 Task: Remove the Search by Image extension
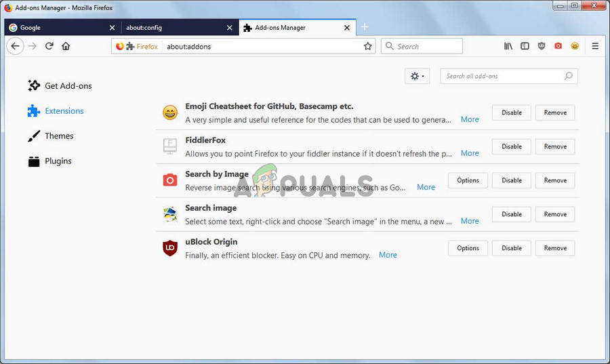[554, 180]
